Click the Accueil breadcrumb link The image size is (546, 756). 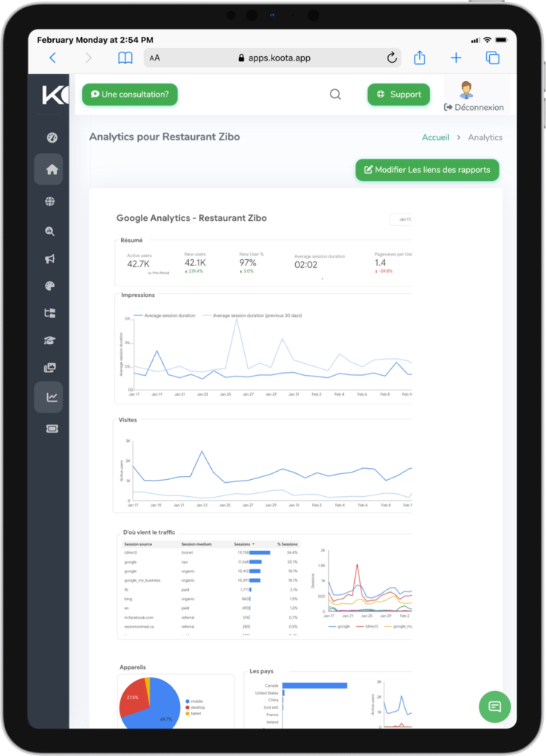coord(435,137)
